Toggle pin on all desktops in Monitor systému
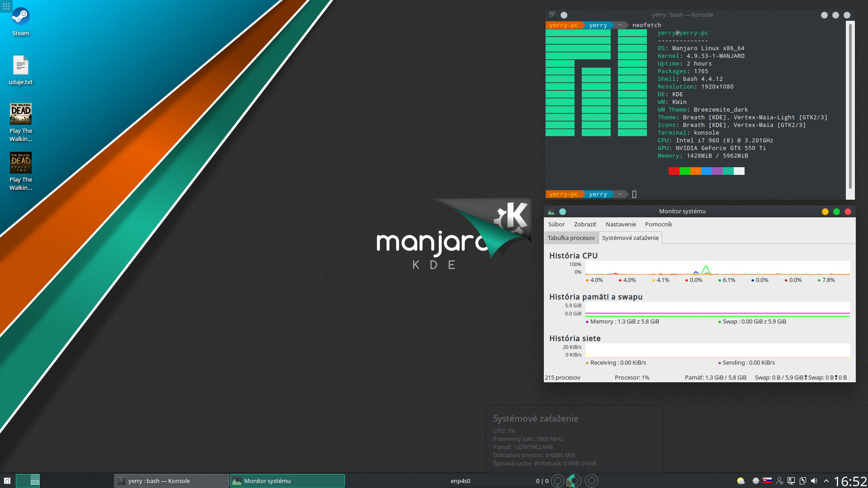 pos(562,211)
